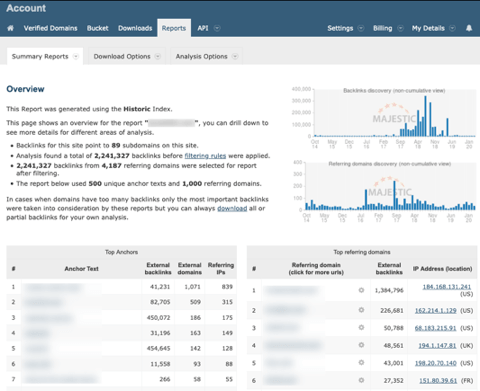This screenshot has width=480, height=391.
Task: Expand the API dropdown arrow
Action: (x=217, y=28)
